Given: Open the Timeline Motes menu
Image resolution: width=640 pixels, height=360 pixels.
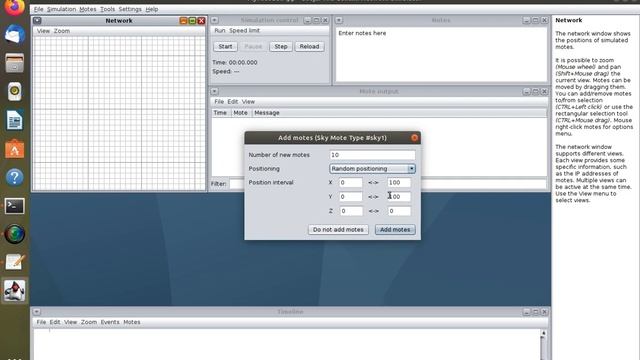Looking at the screenshot, I should click(x=131, y=322).
